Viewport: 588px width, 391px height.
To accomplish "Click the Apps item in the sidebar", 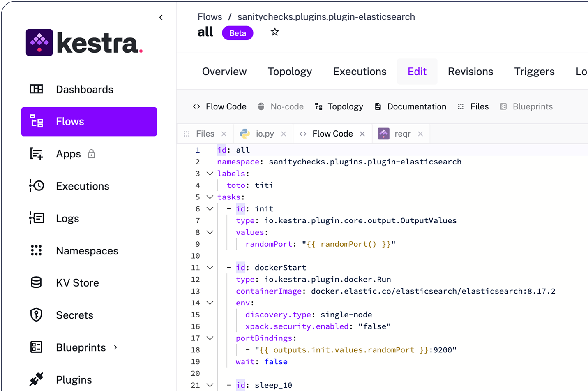I will (68, 154).
